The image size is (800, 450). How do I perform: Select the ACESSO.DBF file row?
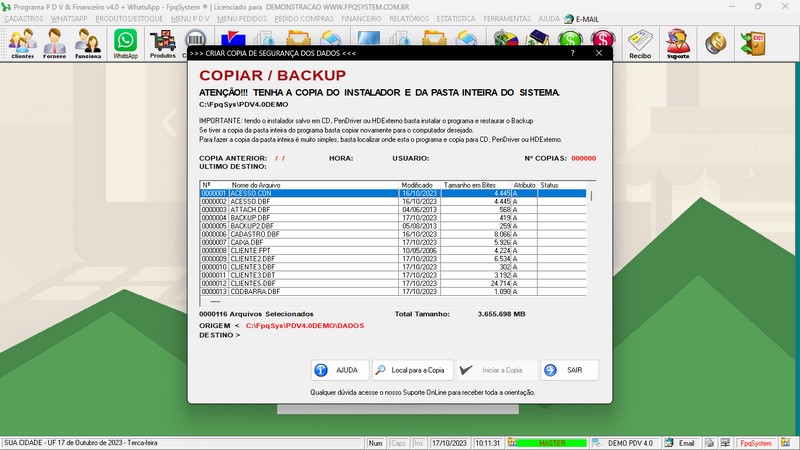pos(393,202)
